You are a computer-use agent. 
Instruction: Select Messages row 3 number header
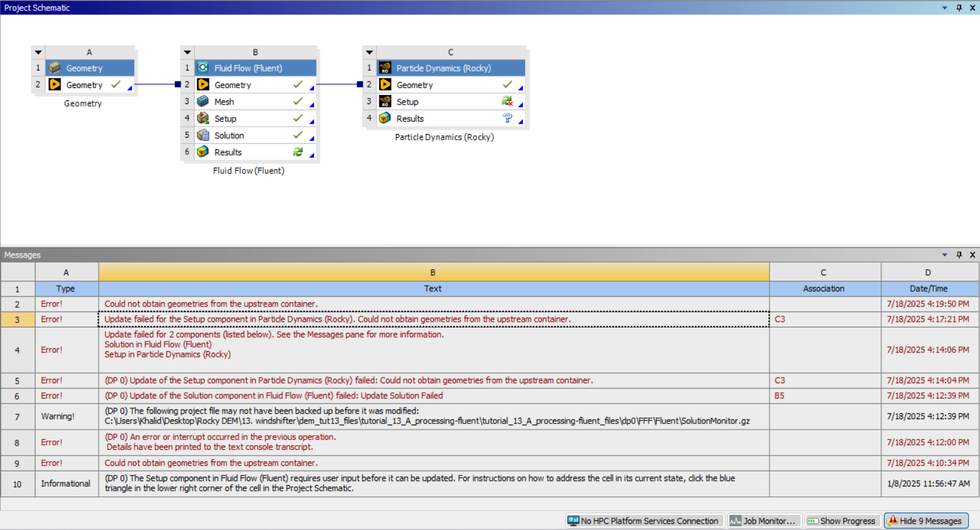point(18,319)
